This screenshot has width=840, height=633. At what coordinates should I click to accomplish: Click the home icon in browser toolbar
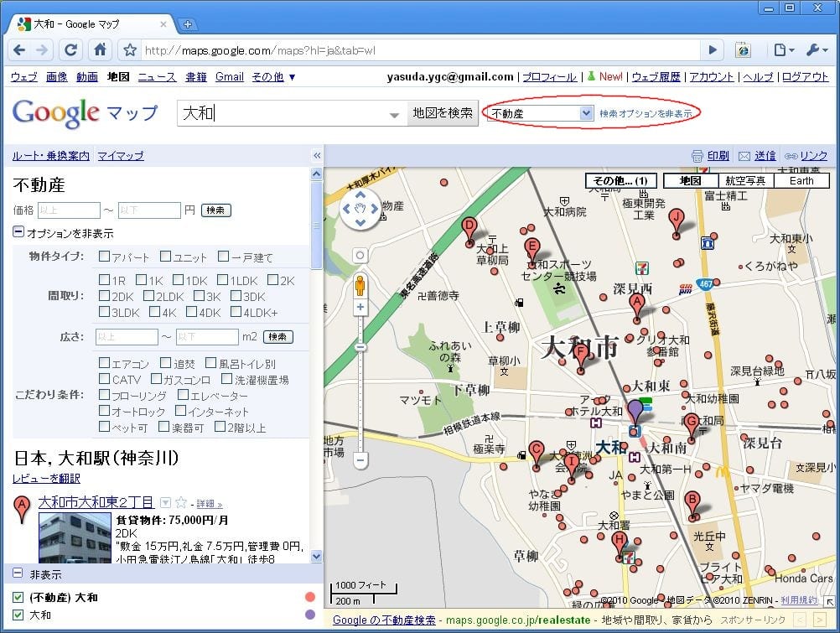point(100,50)
